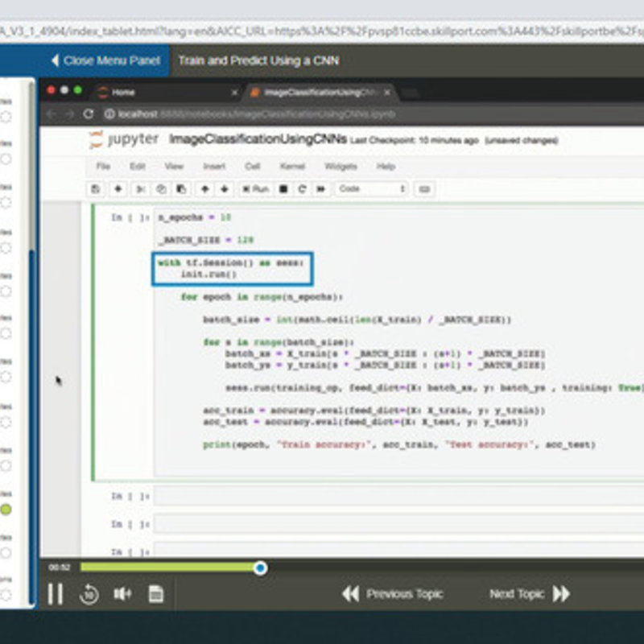The width and height of the screenshot is (644, 644).
Task: Click the for epoch in range line
Action: click(262, 296)
